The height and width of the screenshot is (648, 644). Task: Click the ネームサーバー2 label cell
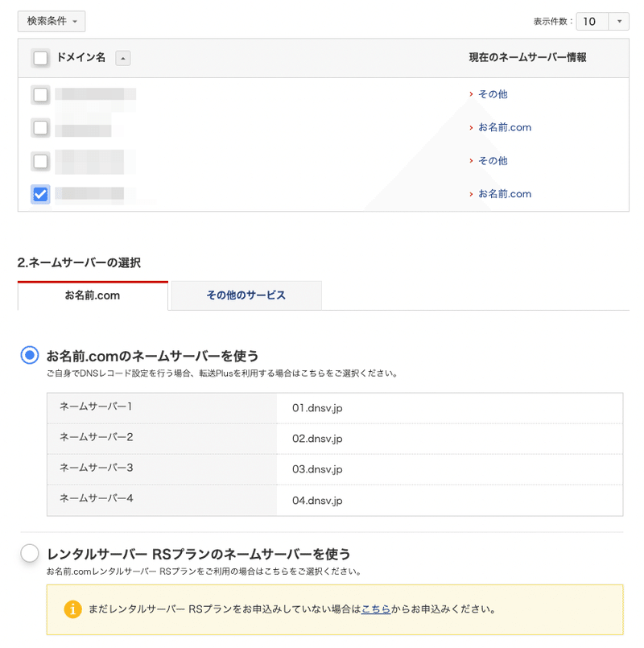click(x=162, y=439)
